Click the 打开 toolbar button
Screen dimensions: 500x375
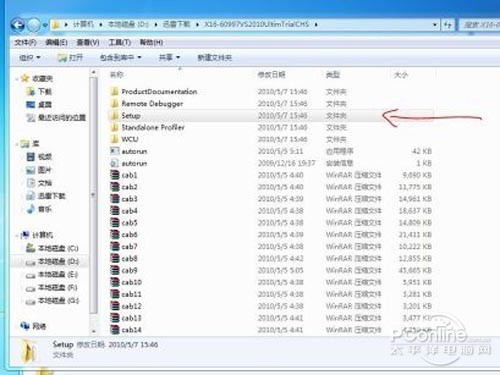point(70,58)
